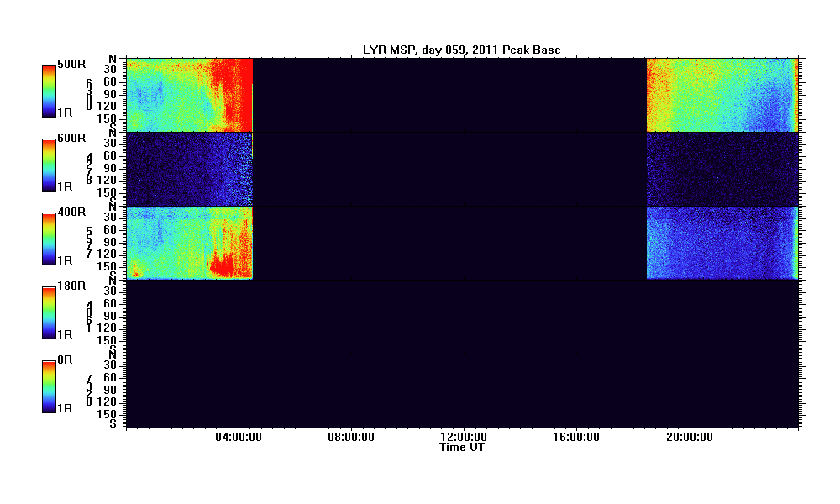Click the 120 angle label in the 4278 panel

107,181
